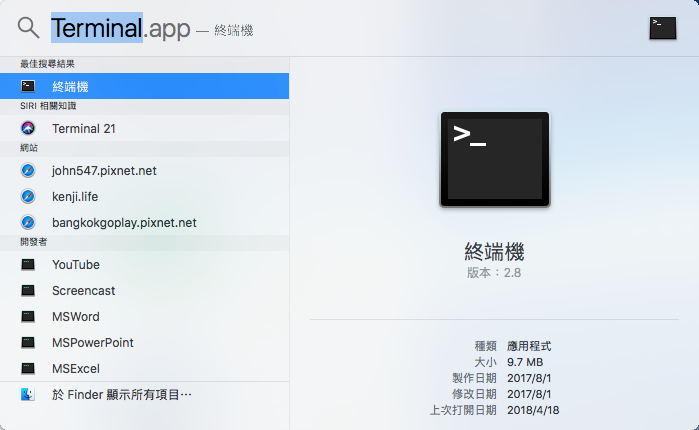Image resolution: width=699 pixels, height=430 pixels.
Task: Click the 開發者 section header
Action: pyautogui.click(x=33, y=242)
